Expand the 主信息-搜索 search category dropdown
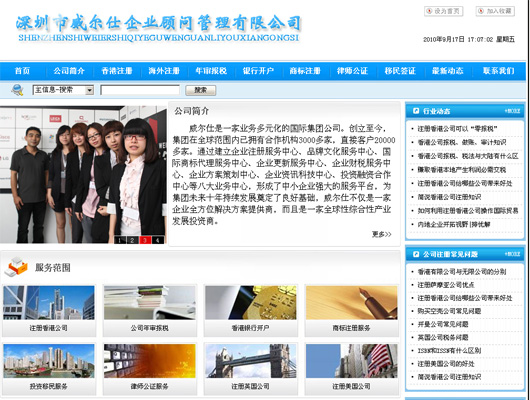 63,90
